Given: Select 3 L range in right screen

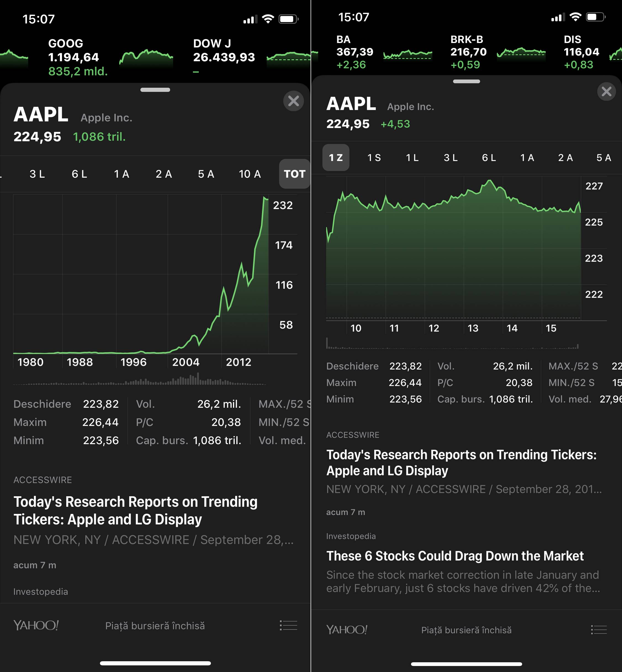Looking at the screenshot, I should point(451,158).
